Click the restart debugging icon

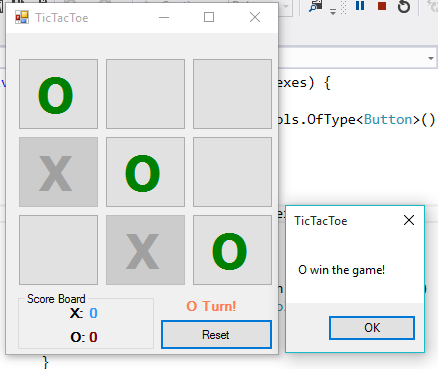click(404, 6)
